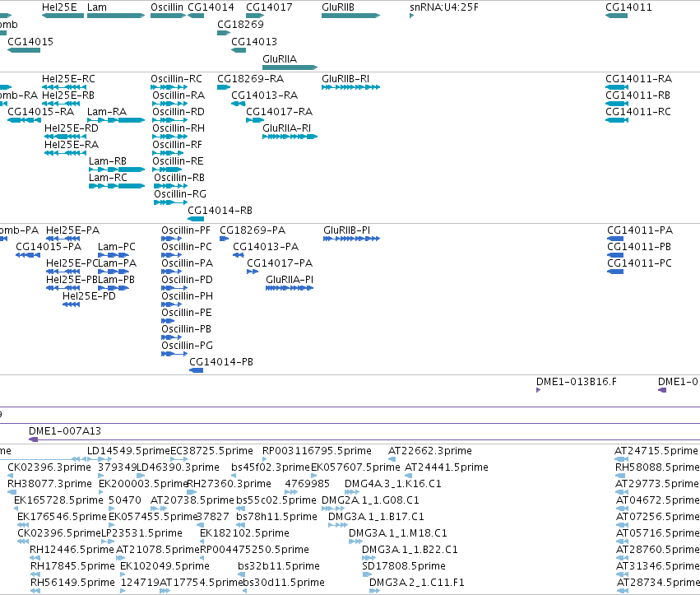The height and width of the screenshot is (595, 700).
Task: Select protein GluRIIB-PI
Action: point(347,230)
